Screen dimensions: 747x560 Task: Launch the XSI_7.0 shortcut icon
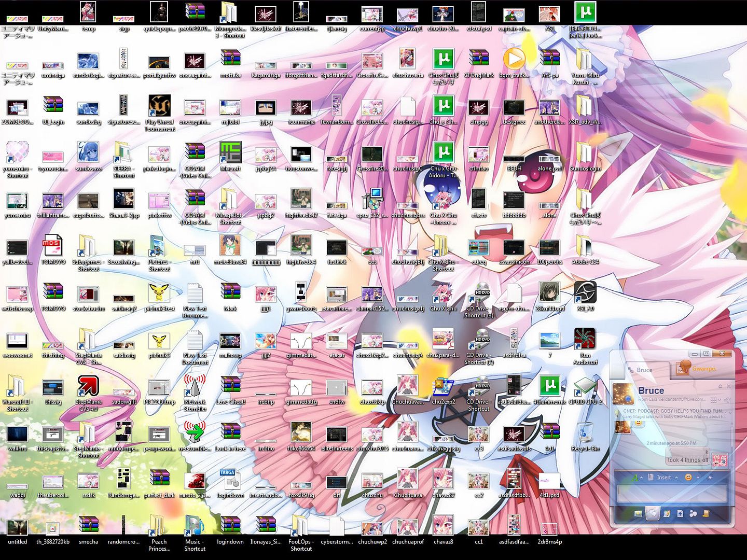(585, 292)
